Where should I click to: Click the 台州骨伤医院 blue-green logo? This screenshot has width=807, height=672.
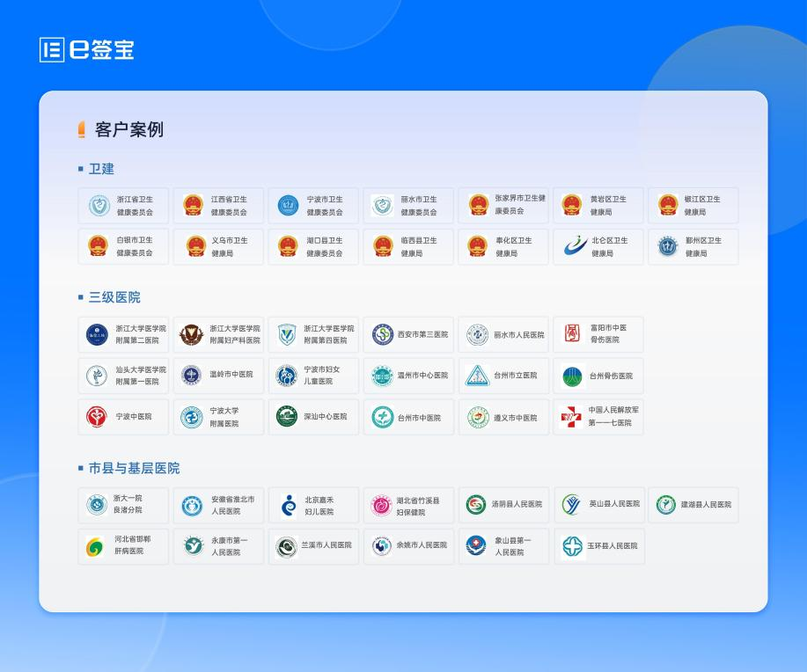pyautogui.click(x=572, y=376)
